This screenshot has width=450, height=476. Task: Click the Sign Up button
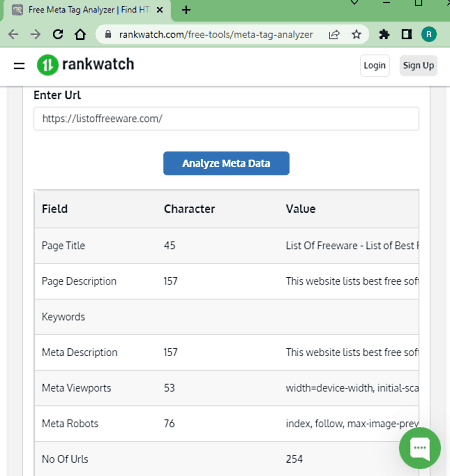(x=418, y=66)
